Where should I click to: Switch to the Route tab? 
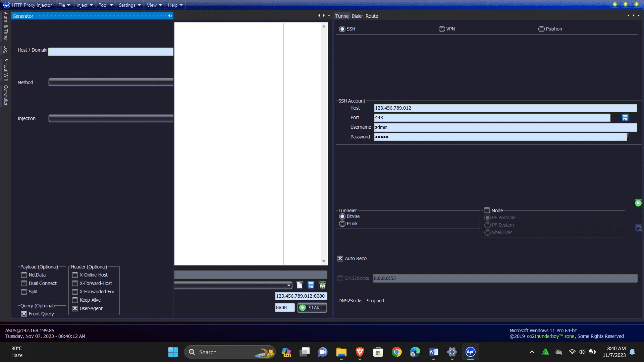[x=372, y=16]
